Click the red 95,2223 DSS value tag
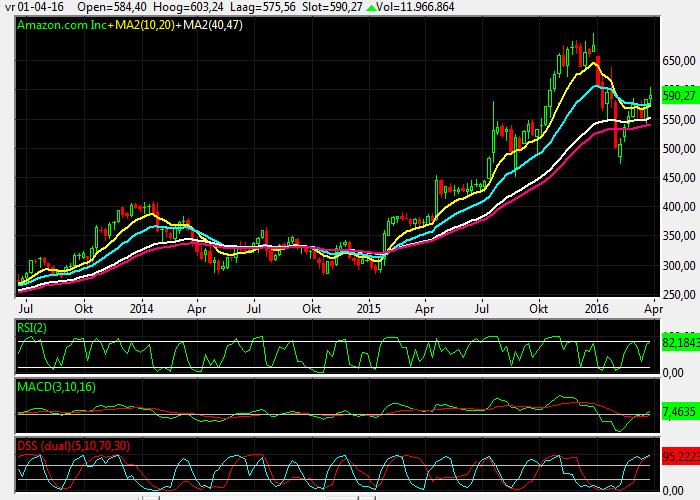 pos(680,457)
